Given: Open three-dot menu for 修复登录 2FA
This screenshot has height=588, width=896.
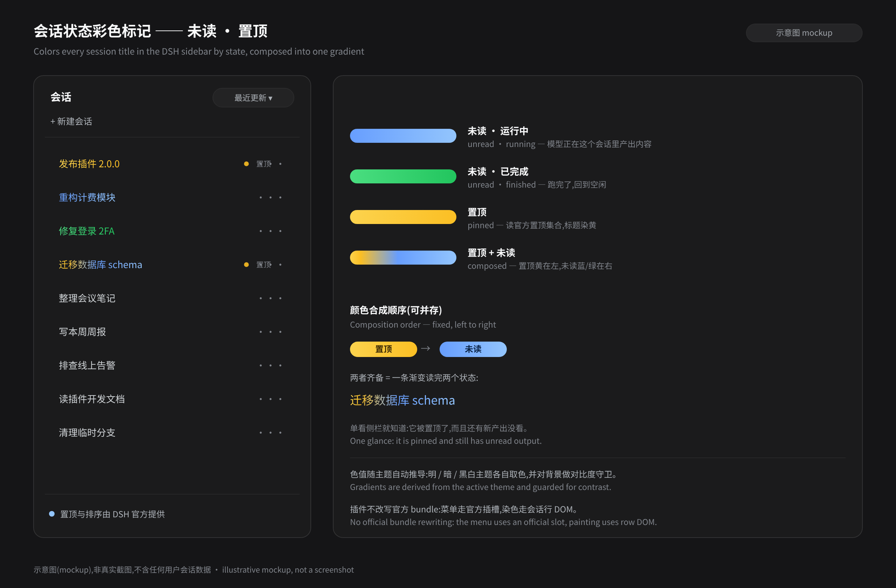Looking at the screenshot, I should click(x=270, y=231).
